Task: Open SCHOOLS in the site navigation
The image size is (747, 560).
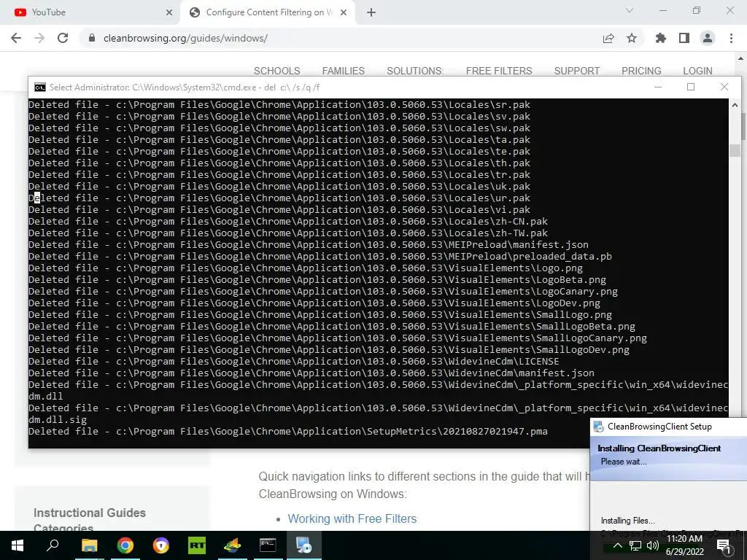Action: (276, 71)
